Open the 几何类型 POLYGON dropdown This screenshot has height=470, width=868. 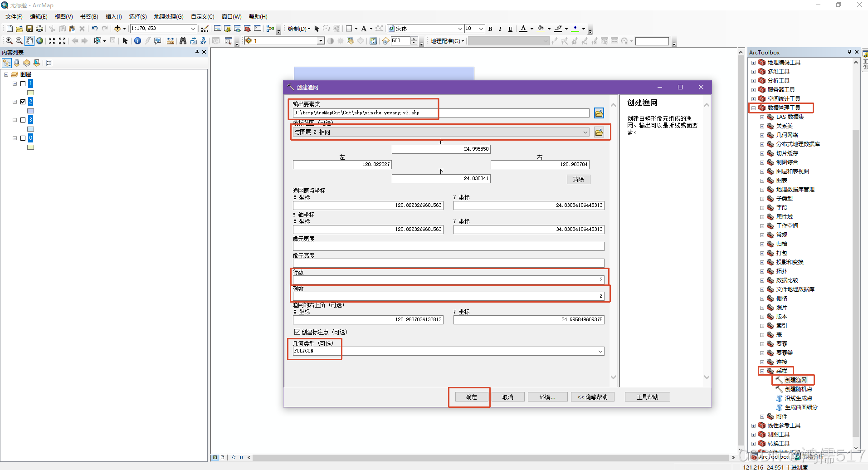tap(600, 351)
